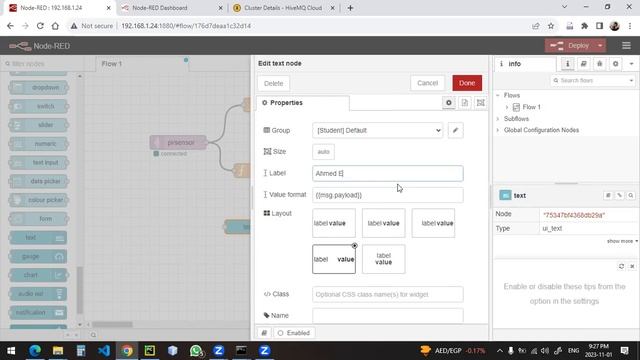Open node help icon in text info header
Viewport: 640px width, 360px height.
608,196
